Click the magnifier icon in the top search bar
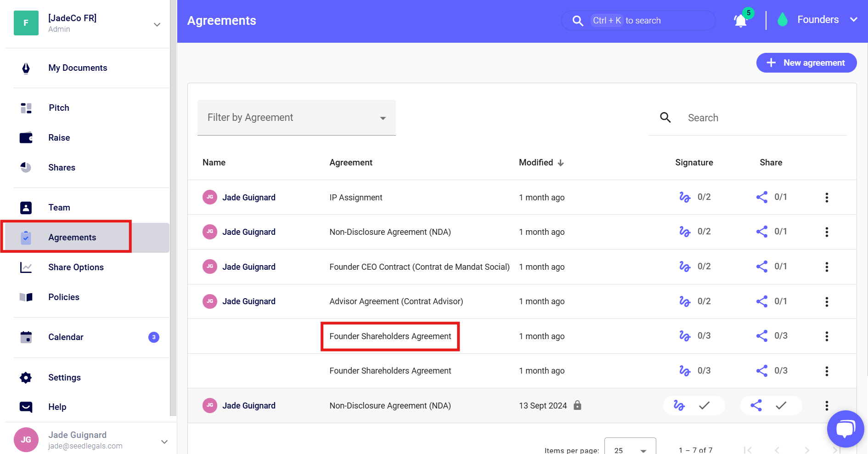 [578, 21]
